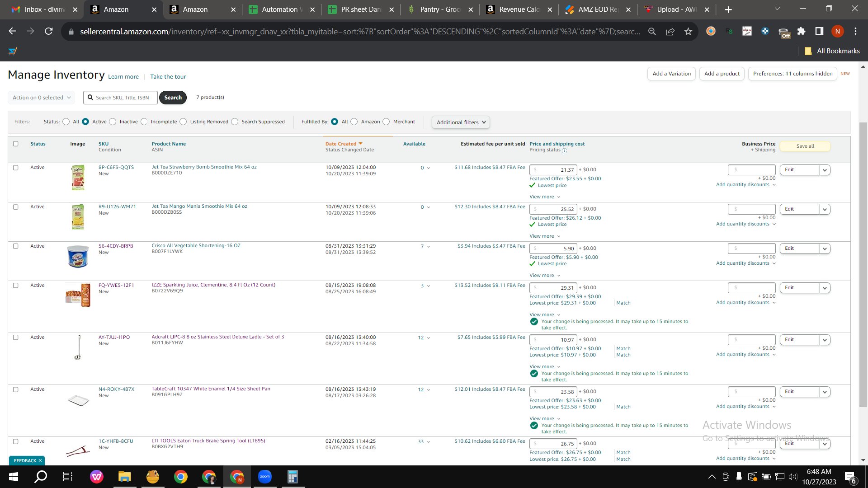The image size is (868, 488).
Task: Open Task View on the taskbar
Action: 68,477
